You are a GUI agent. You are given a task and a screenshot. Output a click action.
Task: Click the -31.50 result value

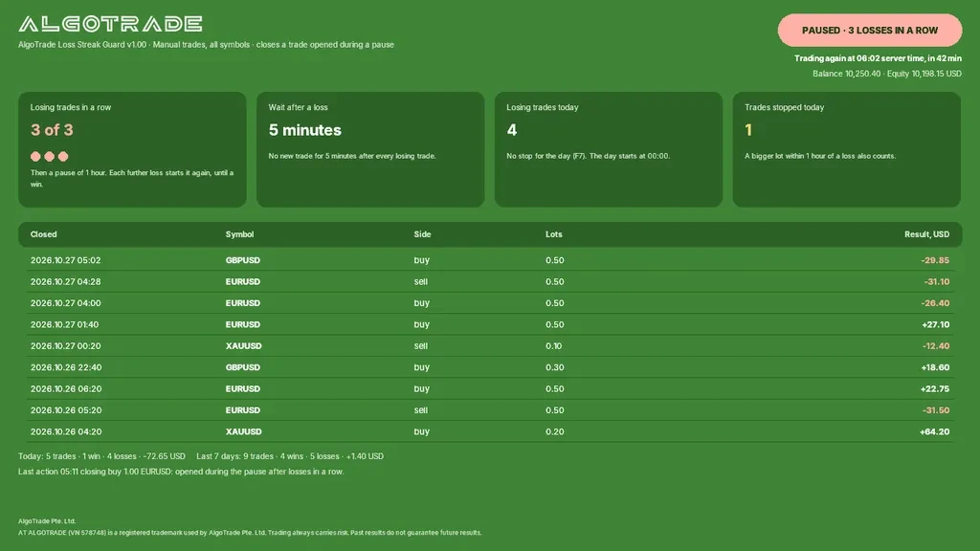(936, 410)
